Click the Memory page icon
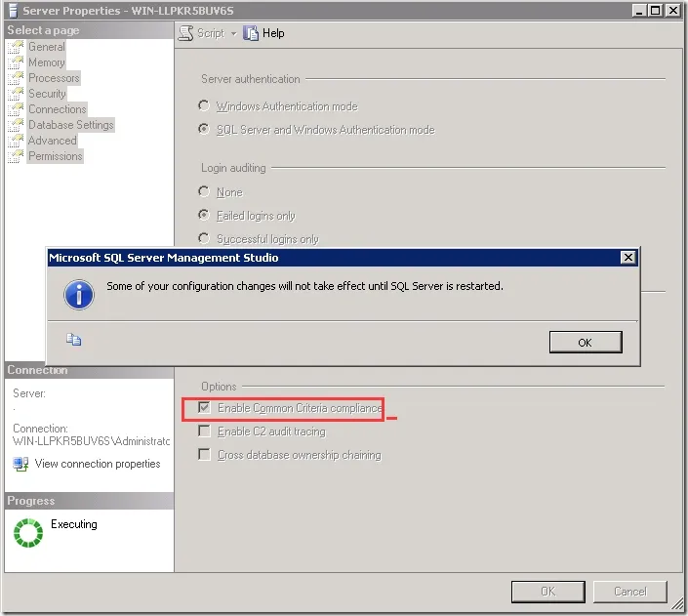This screenshot has height=616, width=688. 16,62
